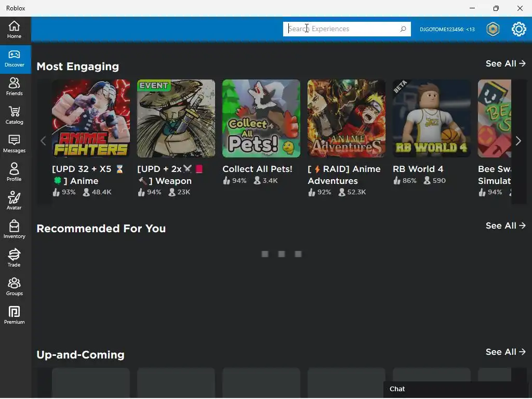Image resolution: width=532 pixels, height=399 pixels.
Task: Open the Messages sidebar icon
Action: pyautogui.click(x=14, y=140)
